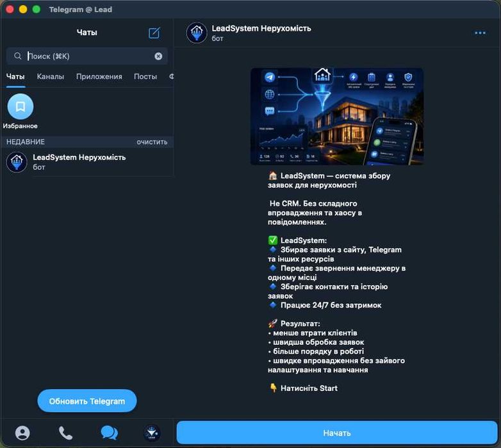
Task: Maximize the window with green button
Action: click(x=37, y=9)
